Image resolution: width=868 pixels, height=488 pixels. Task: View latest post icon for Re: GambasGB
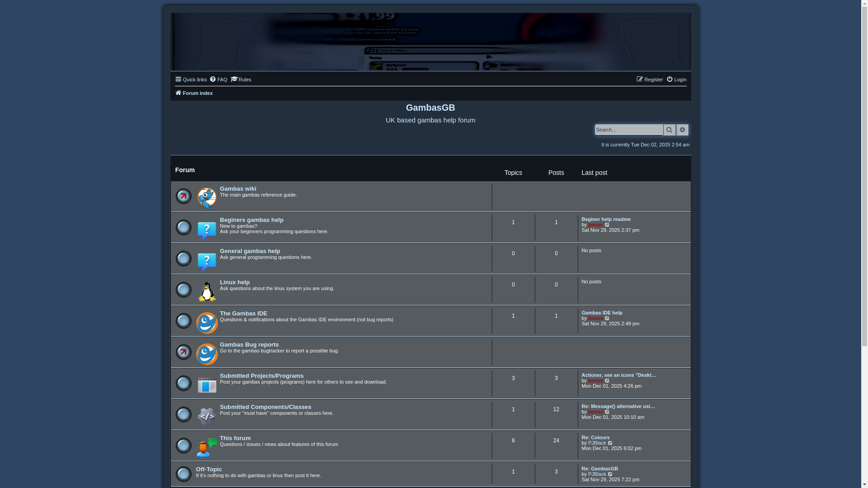(610, 474)
